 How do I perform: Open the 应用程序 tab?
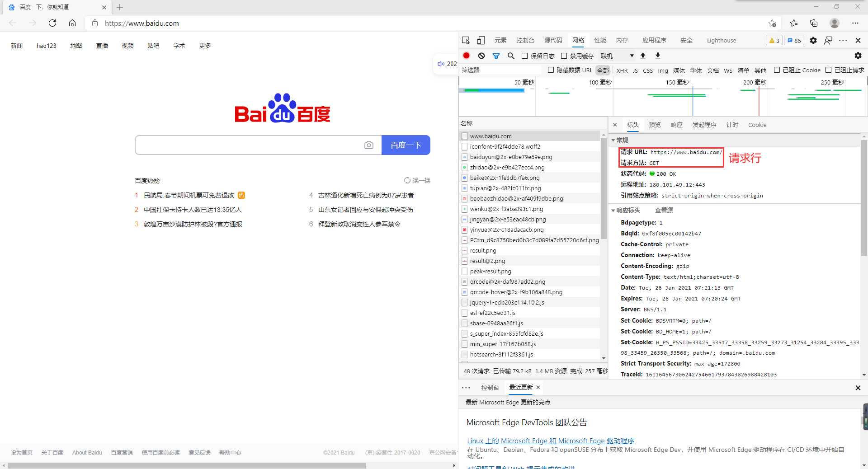click(x=654, y=40)
